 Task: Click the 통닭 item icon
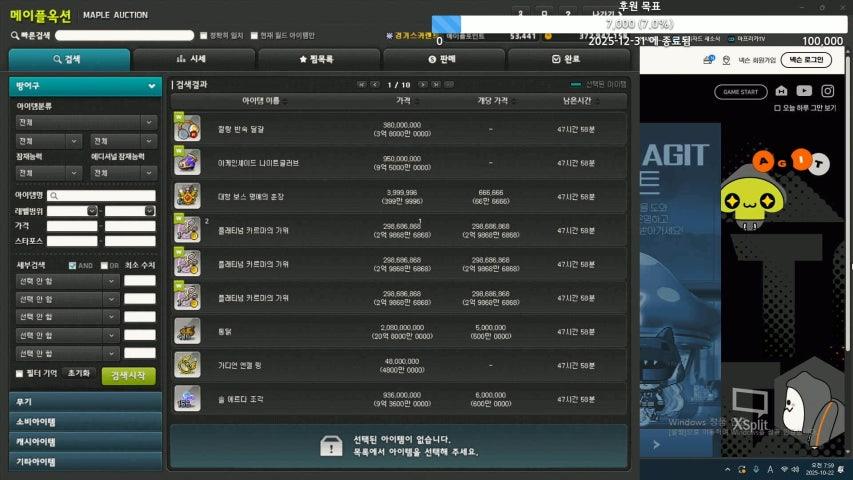[x=187, y=331]
